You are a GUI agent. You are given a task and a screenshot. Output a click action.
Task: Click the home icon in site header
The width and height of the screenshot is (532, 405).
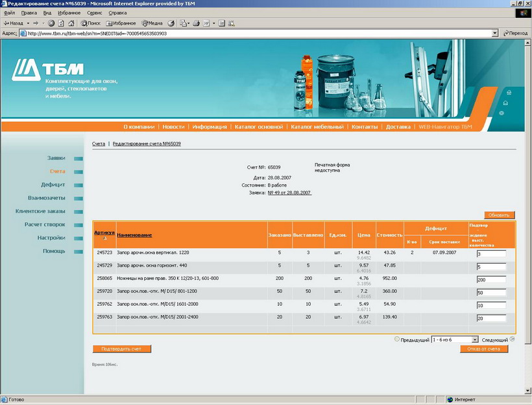click(x=507, y=92)
